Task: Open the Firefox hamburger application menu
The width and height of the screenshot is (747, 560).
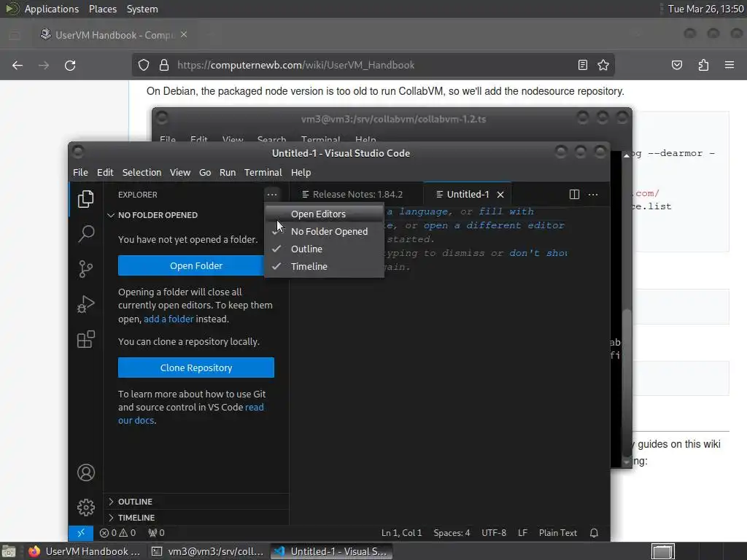Action: [729, 65]
